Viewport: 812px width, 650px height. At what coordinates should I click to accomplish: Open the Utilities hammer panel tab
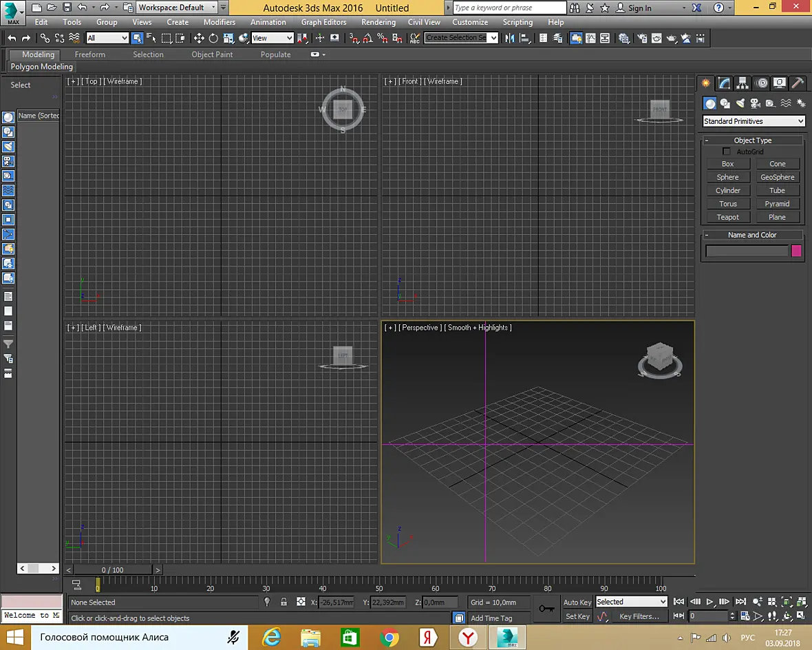tap(798, 83)
